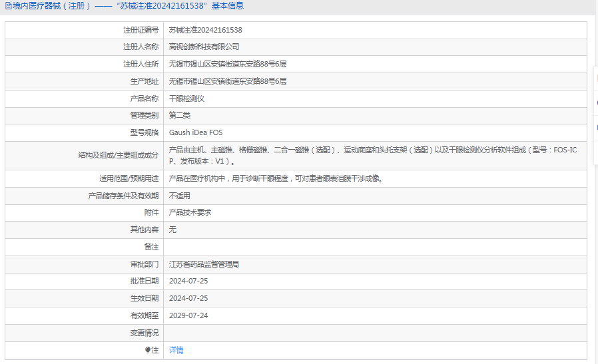Click the page title 基本信息 heading
This screenshot has height=364, width=598.
(228, 6)
